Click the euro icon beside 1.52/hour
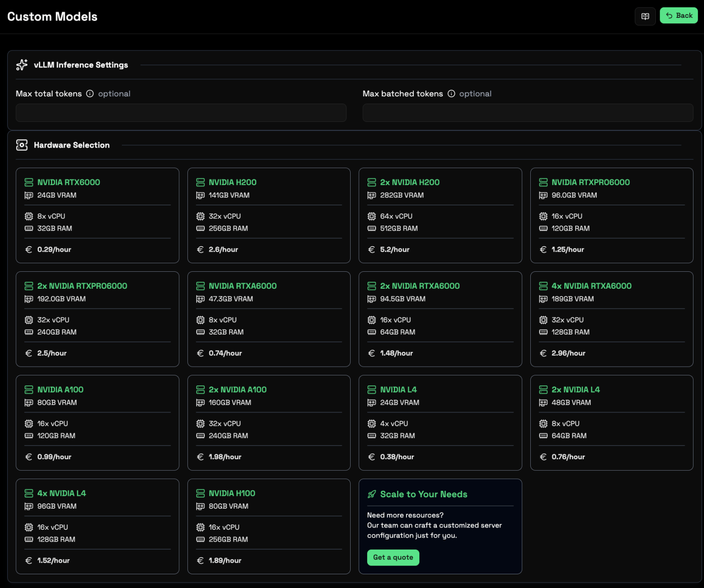The height and width of the screenshot is (588, 704). click(x=29, y=561)
